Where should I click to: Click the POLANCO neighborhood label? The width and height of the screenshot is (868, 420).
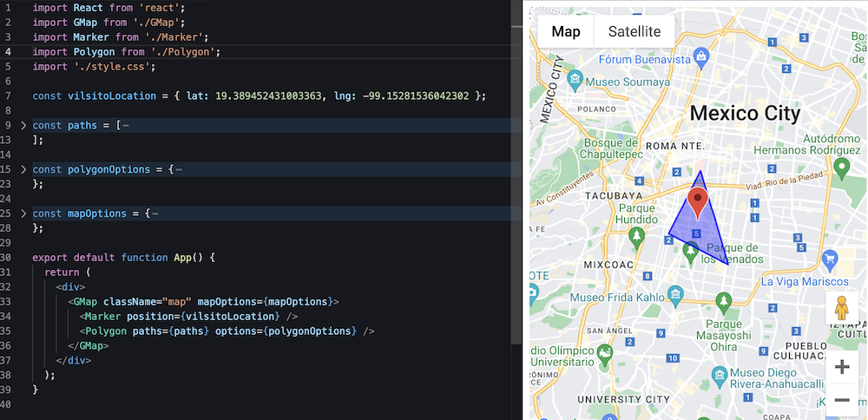[x=596, y=109]
